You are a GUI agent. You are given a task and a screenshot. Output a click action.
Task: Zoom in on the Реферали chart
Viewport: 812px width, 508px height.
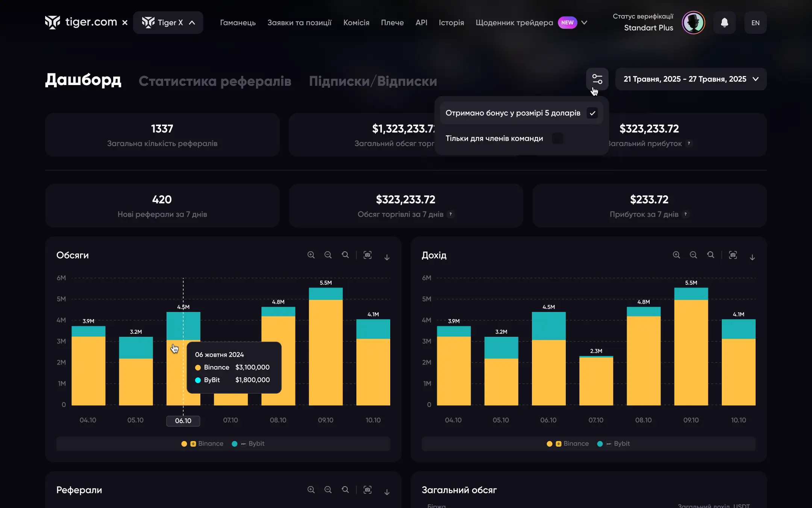(311, 490)
